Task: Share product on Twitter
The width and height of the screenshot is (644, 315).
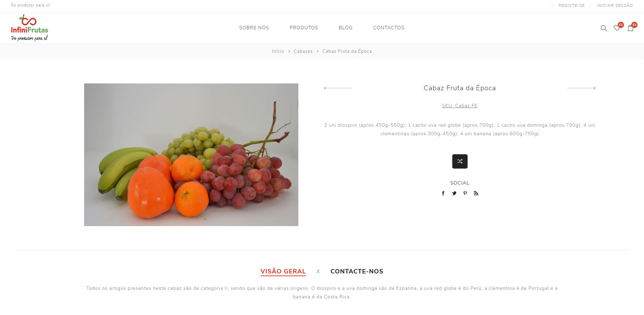Action: point(454,193)
